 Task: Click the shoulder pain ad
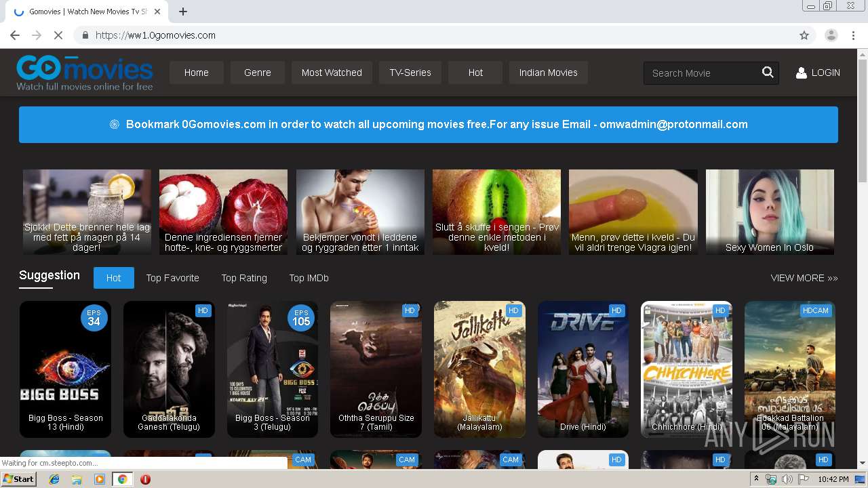(360, 212)
